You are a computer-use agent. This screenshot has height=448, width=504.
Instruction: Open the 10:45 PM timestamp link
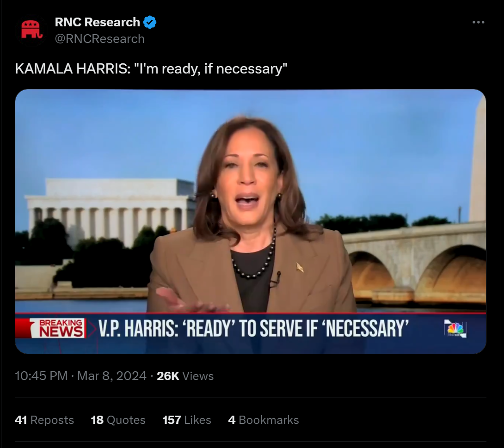pyautogui.click(x=41, y=376)
